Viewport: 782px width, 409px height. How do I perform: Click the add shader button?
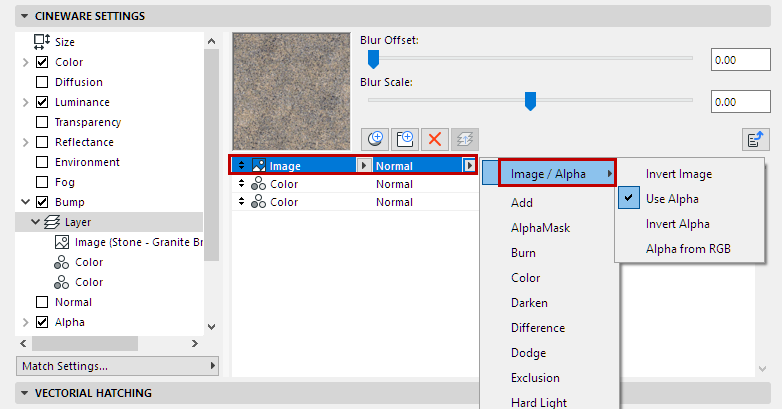pos(375,139)
